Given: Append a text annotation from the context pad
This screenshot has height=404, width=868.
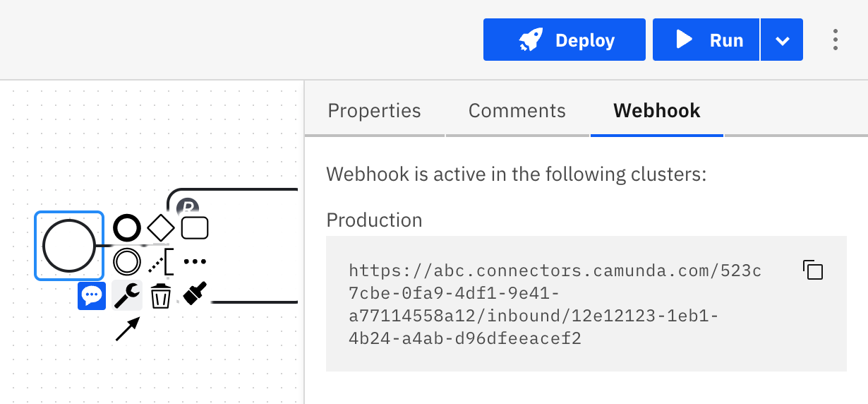Looking at the screenshot, I should (162, 262).
